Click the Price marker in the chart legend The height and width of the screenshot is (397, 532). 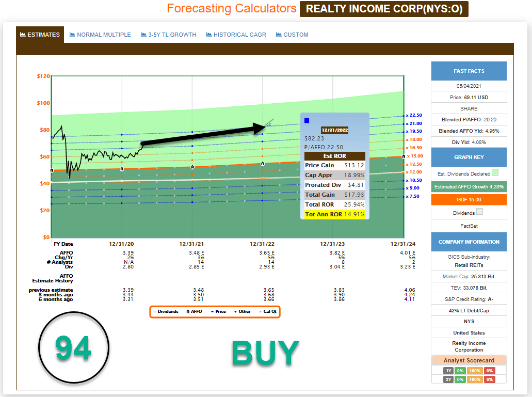211,311
